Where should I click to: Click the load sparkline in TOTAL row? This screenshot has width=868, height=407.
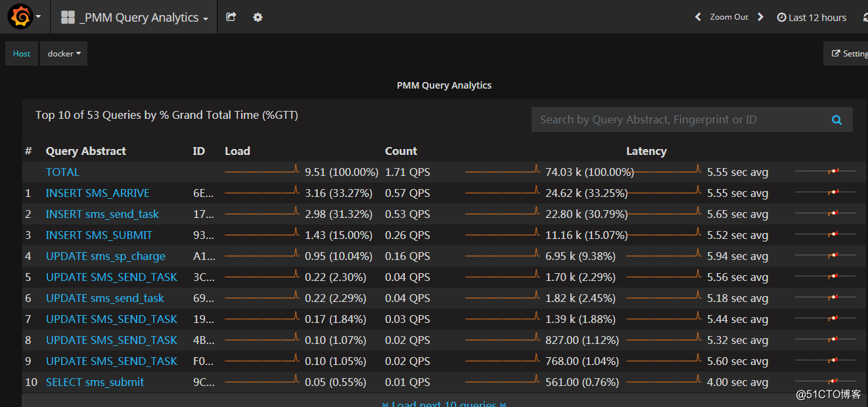pyautogui.click(x=262, y=171)
